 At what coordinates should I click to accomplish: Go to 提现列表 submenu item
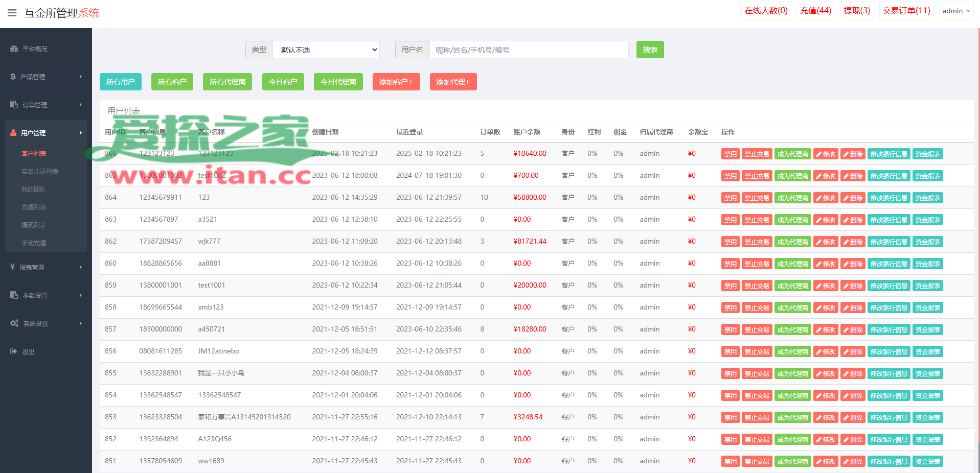click(x=34, y=225)
